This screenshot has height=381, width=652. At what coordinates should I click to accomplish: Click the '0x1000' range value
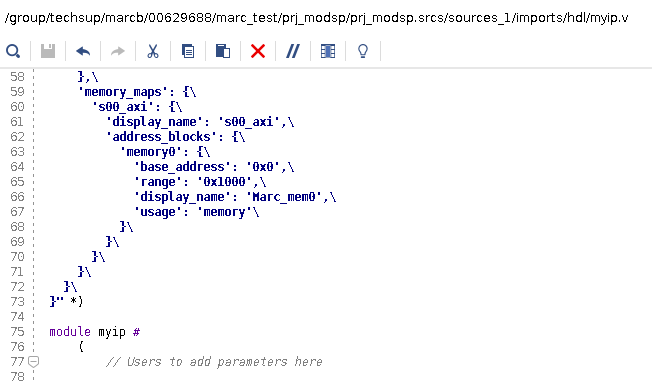pyautogui.click(x=225, y=182)
